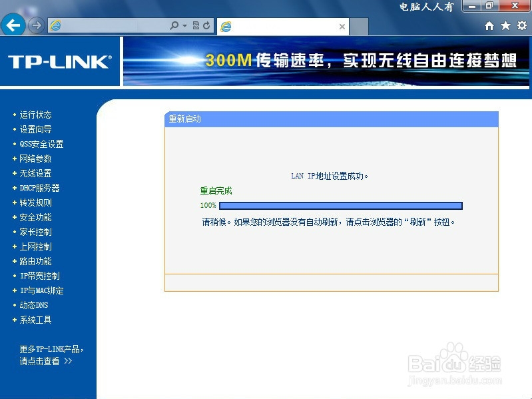
Task: Expand the 转发规则 menu
Action: tap(35, 202)
